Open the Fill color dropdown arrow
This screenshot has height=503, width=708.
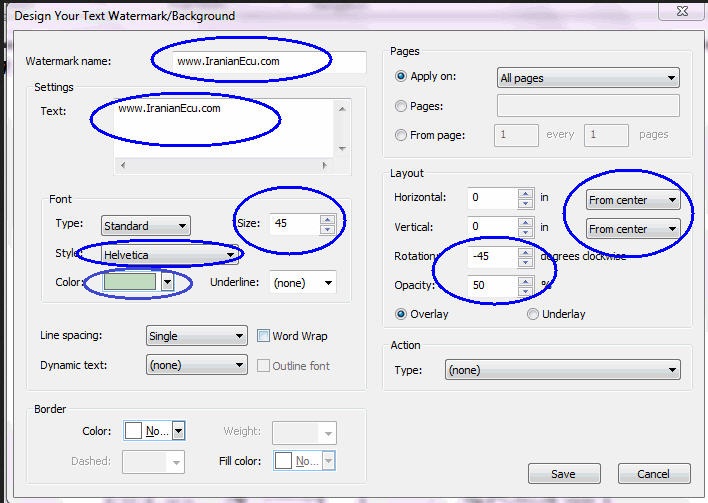point(329,461)
